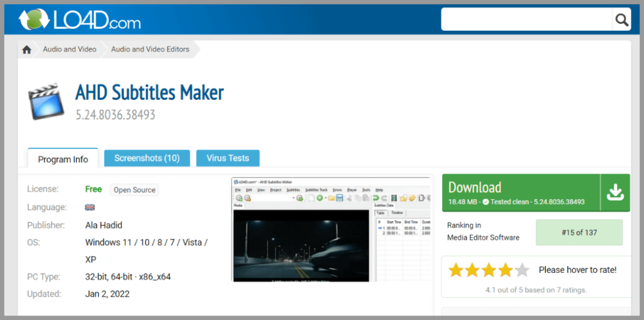Give a one-star rating
644x320 pixels.
(x=456, y=270)
